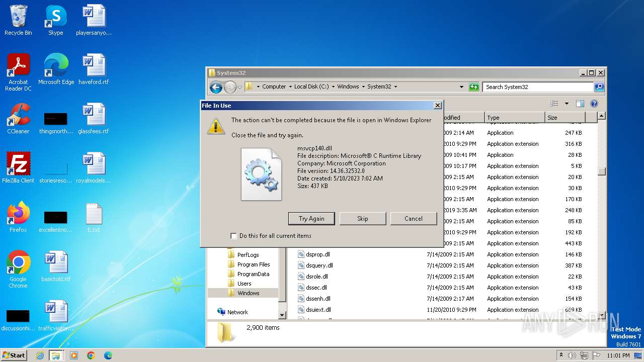Select the E.txt file on desktop
The height and width of the screenshot is (362, 644).
coord(94,217)
